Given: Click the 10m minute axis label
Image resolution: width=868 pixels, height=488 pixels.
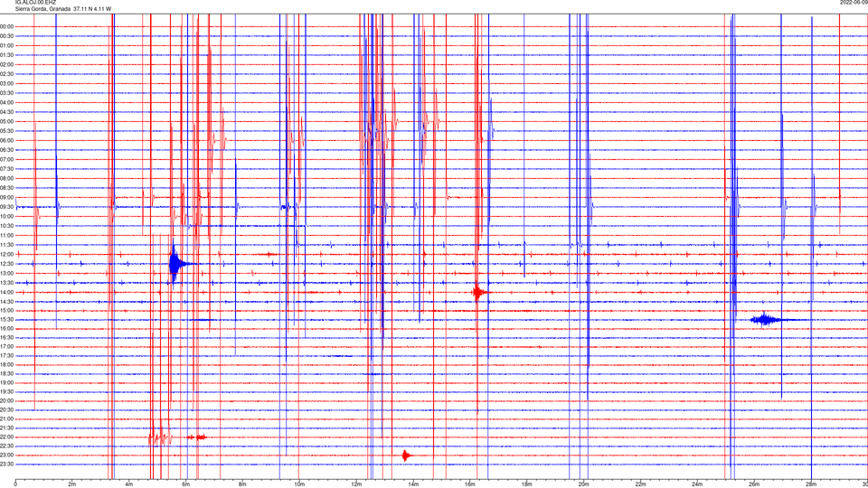Looking at the screenshot, I should point(299,484).
